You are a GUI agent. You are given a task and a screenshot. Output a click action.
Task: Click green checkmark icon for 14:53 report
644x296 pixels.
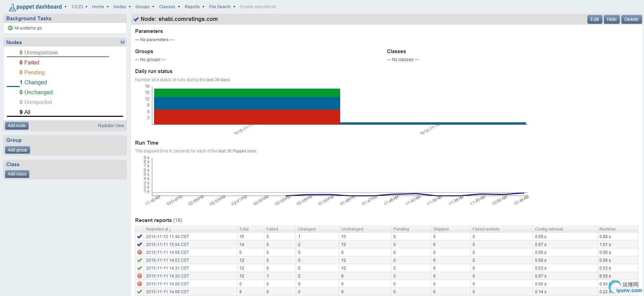pos(140,260)
